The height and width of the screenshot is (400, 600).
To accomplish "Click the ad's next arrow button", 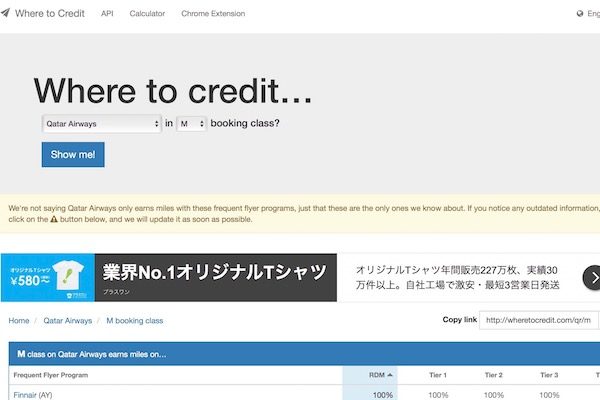I will point(592,278).
